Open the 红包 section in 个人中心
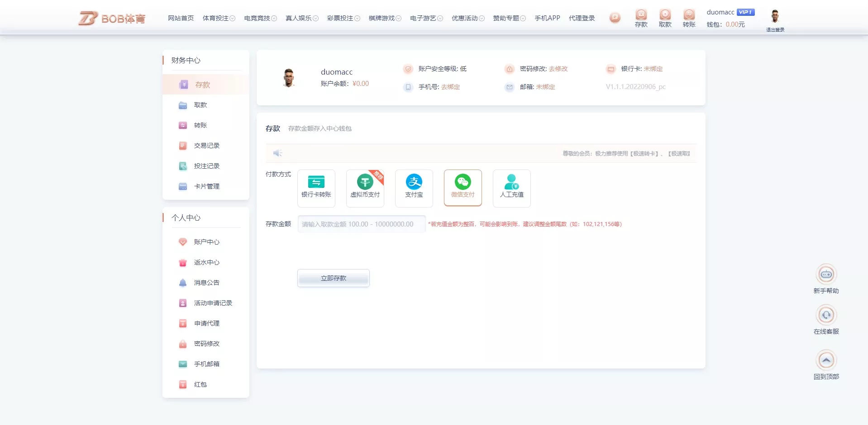 (200, 384)
